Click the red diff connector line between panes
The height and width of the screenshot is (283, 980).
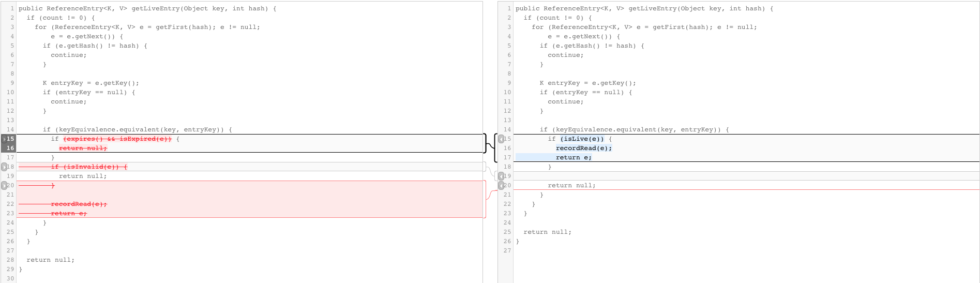tap(490, 195)
